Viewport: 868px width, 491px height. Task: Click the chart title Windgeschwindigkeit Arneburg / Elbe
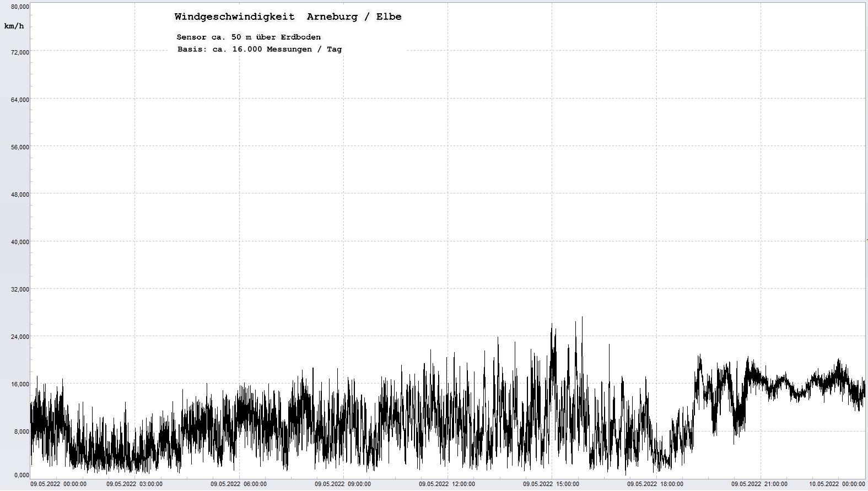288,17
